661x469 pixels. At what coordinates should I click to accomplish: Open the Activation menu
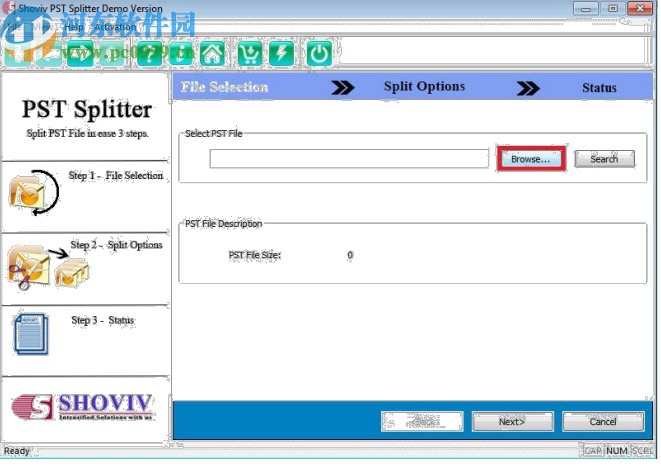click(x=116, y=27)
